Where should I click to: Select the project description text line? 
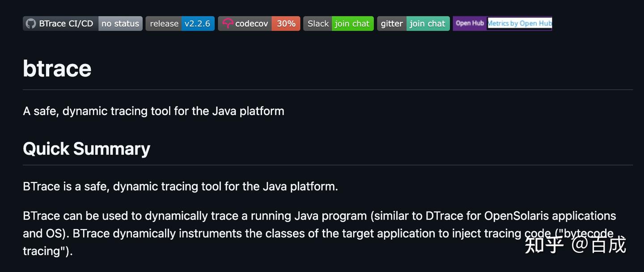(153, 111)
